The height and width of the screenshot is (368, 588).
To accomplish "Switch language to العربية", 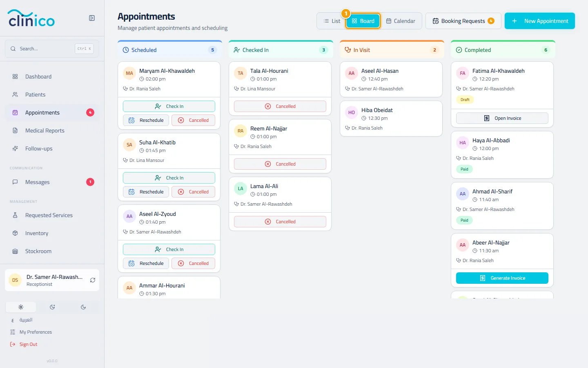I will (26, 320).
